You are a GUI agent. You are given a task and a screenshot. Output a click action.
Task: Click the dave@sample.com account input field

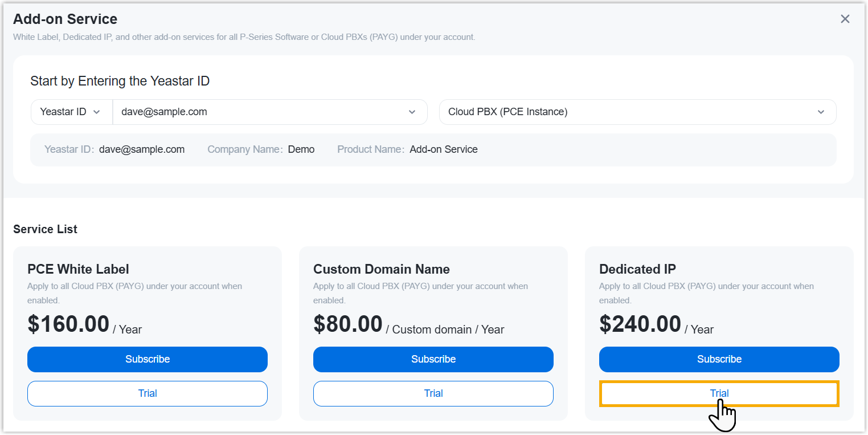(x=256, y=112)
